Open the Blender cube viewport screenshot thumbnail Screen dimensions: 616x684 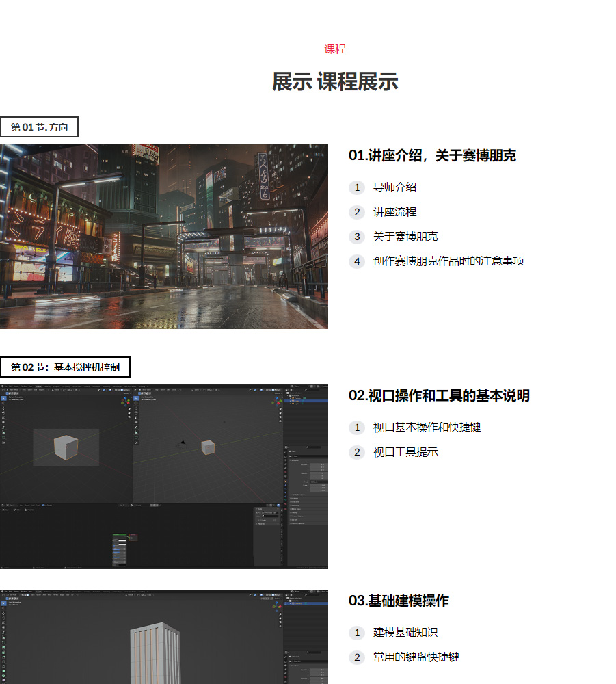coord(164,477)
